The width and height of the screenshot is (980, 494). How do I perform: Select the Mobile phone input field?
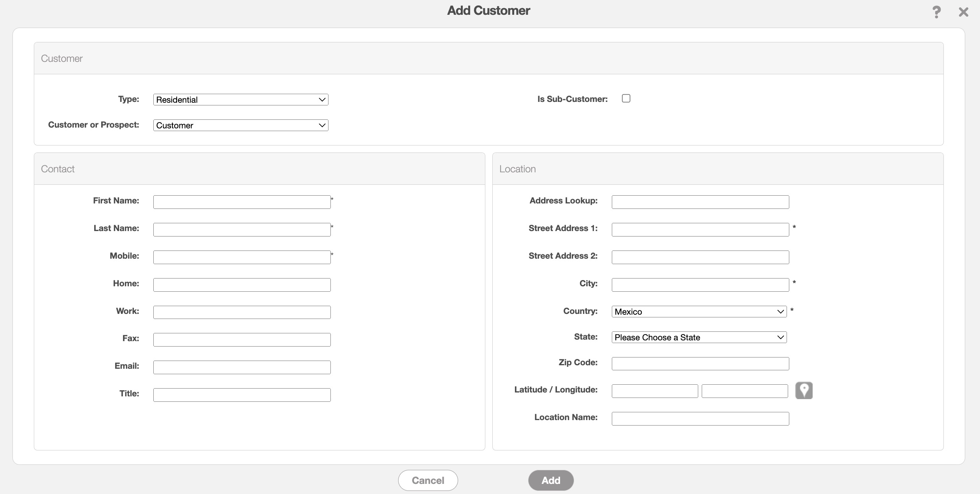pos(242,257)
